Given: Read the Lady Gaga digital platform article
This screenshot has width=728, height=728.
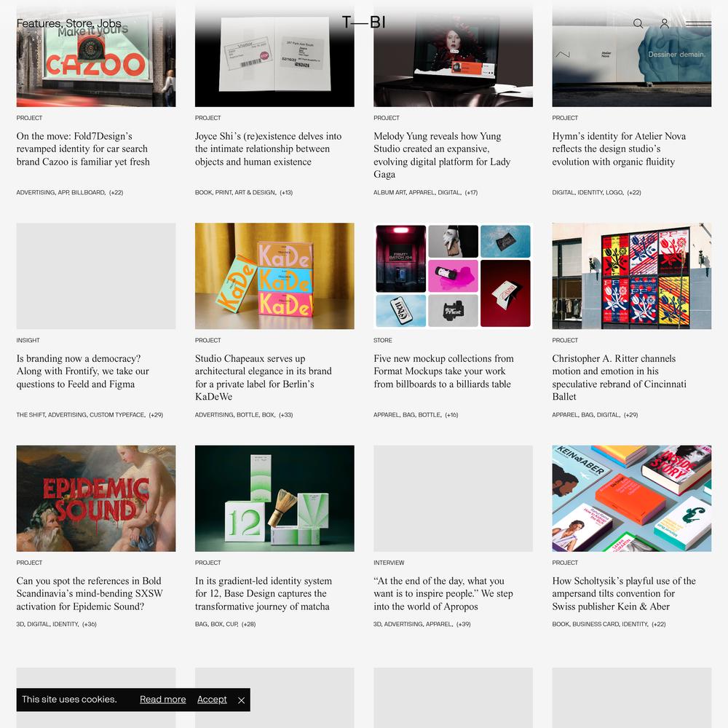Looking at the screenshot, I should pos(442,155).
